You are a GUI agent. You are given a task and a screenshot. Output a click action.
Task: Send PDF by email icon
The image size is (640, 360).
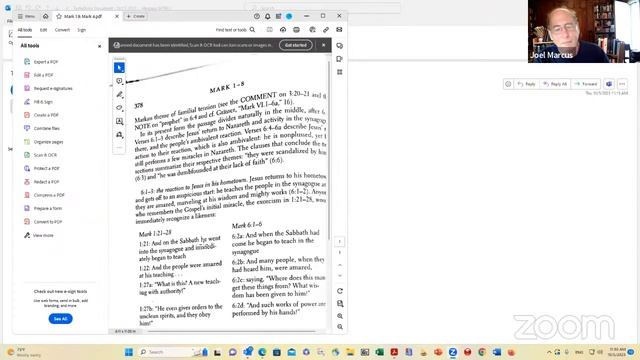pyautogui.click(x=339, y=30)
